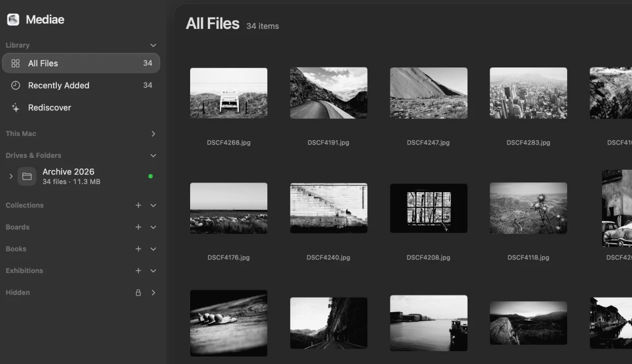Click the Books section header
632x364 pixels.
pyautogui.click(x=16, y=249)
